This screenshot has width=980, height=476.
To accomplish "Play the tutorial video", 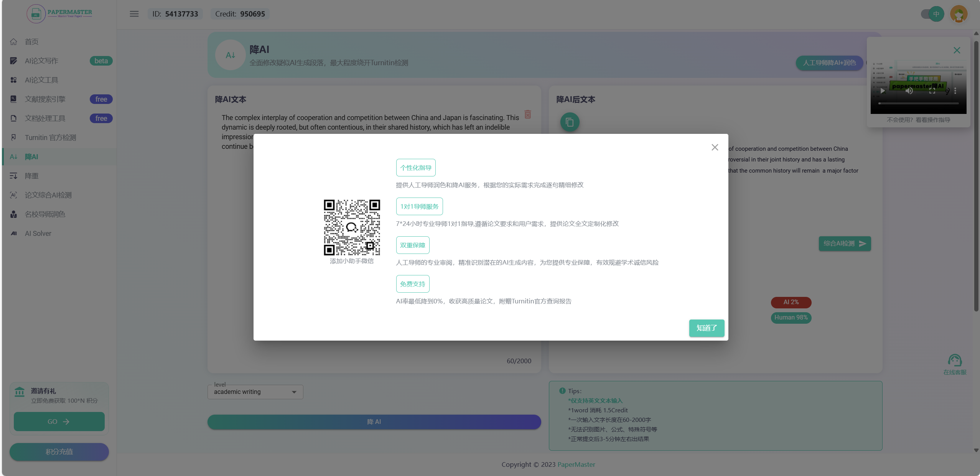I will 883,91.
